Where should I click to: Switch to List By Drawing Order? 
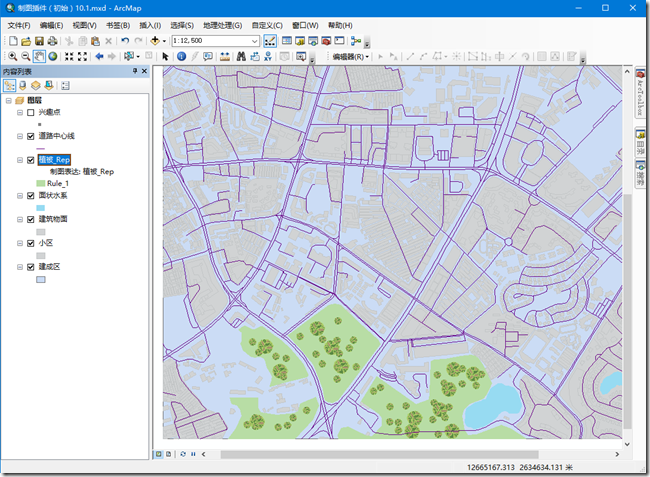tap(10, 86)
